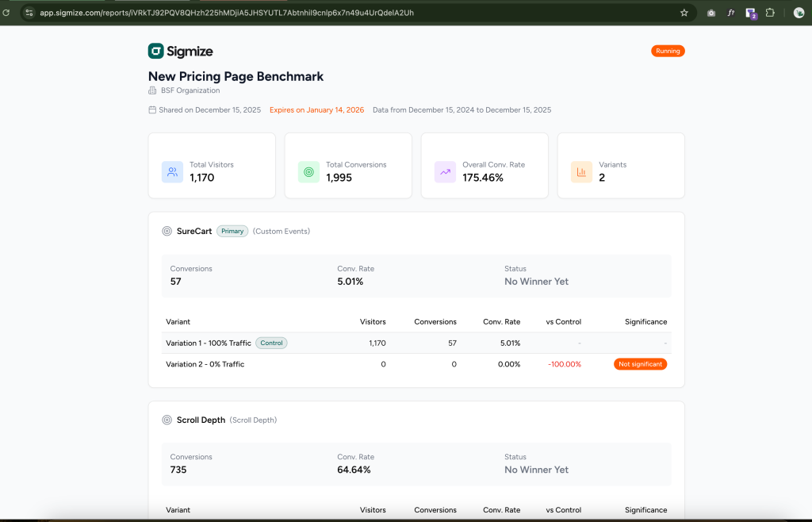812x522 pixels.
Task: Click the expiration date text in orange
Action: pos(316,109)
